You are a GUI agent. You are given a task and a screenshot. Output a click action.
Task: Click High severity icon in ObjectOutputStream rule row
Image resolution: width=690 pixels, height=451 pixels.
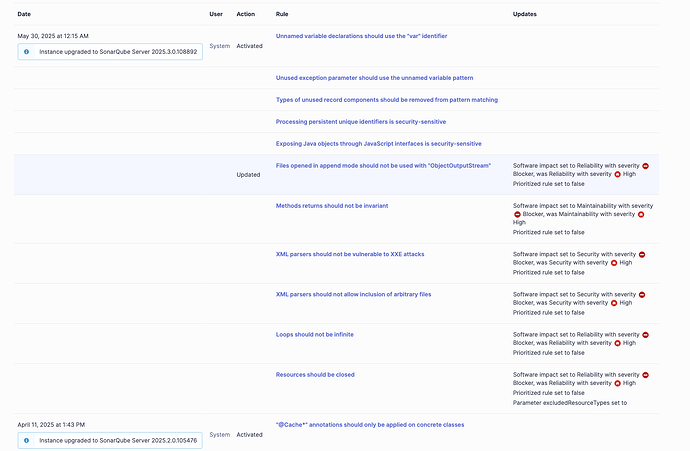pyautogui.click(x=617, y=174)
